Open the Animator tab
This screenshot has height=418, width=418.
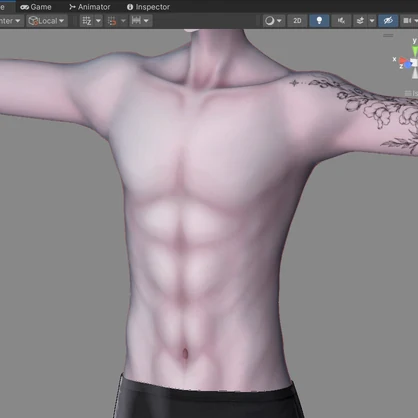tap(89, 7)
